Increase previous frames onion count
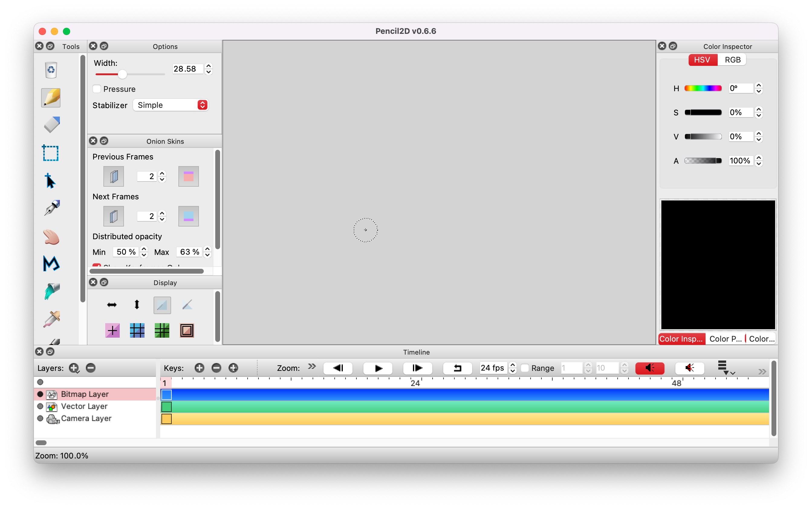Image resolution: width=812 pixels, height=508 pixels. pos(162,173)
